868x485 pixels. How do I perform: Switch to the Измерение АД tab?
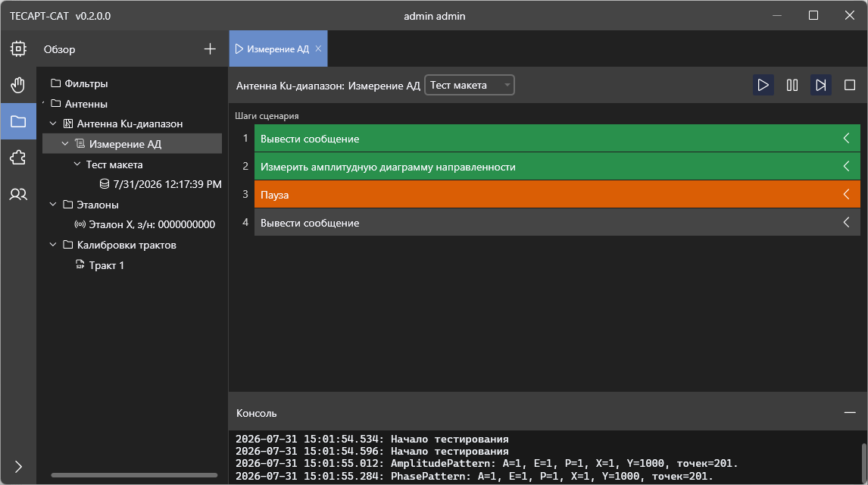click(278, 48)
